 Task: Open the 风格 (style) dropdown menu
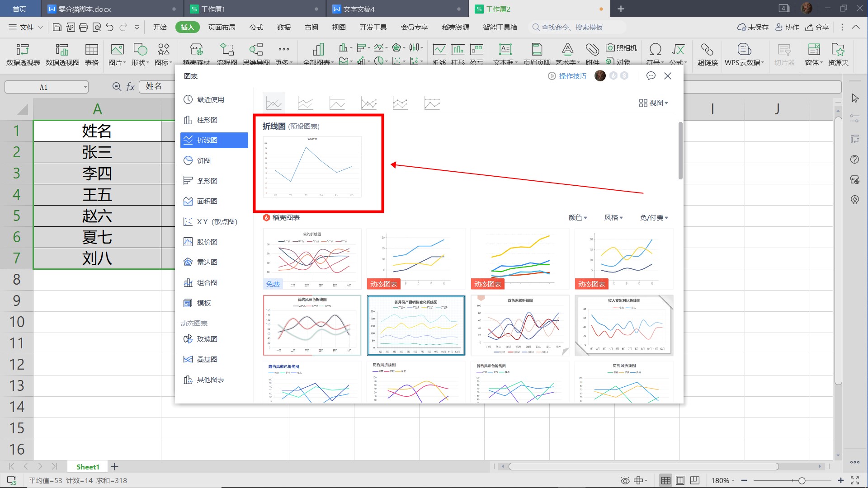pyautogui.click(x=613, y=217)
